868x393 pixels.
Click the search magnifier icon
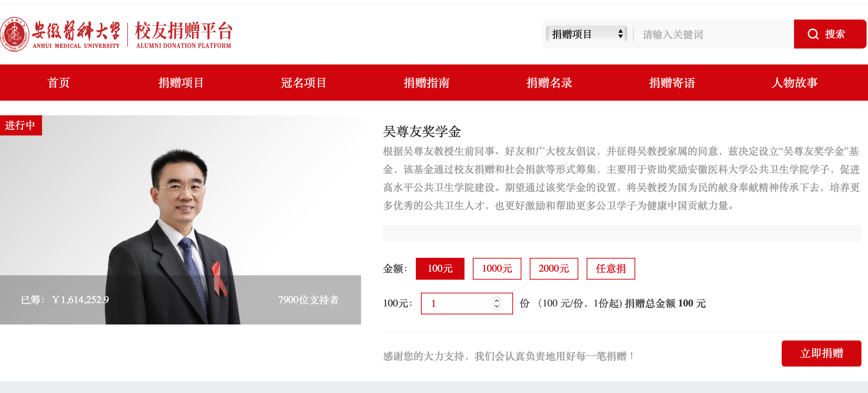pyautogui.click(x=813, y=34)
